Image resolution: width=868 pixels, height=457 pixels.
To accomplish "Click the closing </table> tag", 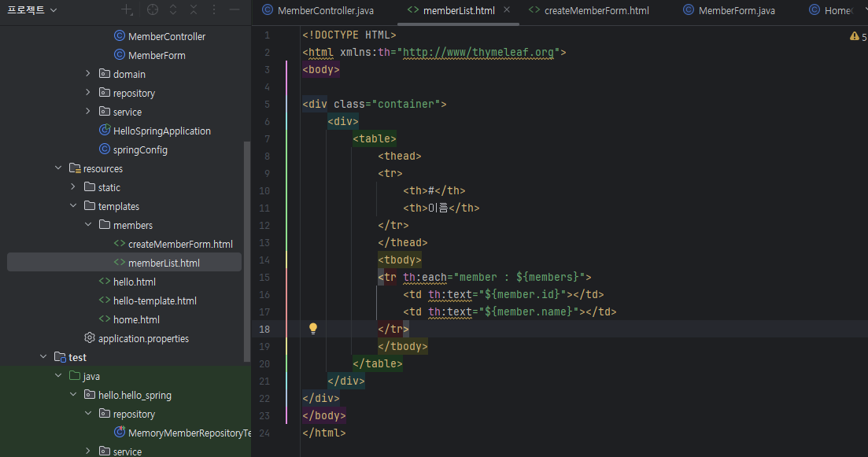I will (x=378, y=363).
